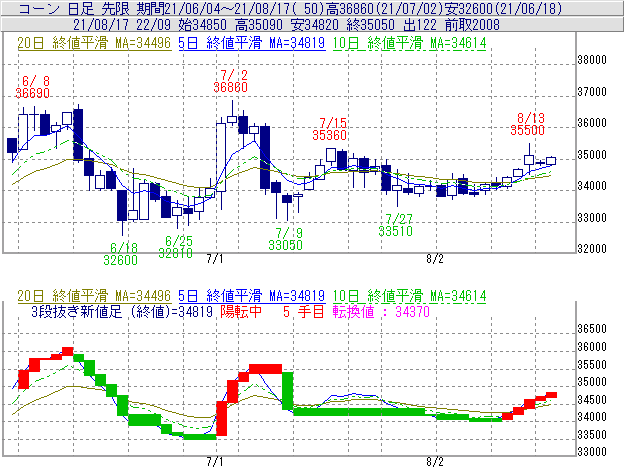The width and height of the screenshot is (624, 475).
Task: Click the 38000 price axis label in the upper chart
Action: click(592, 60)
